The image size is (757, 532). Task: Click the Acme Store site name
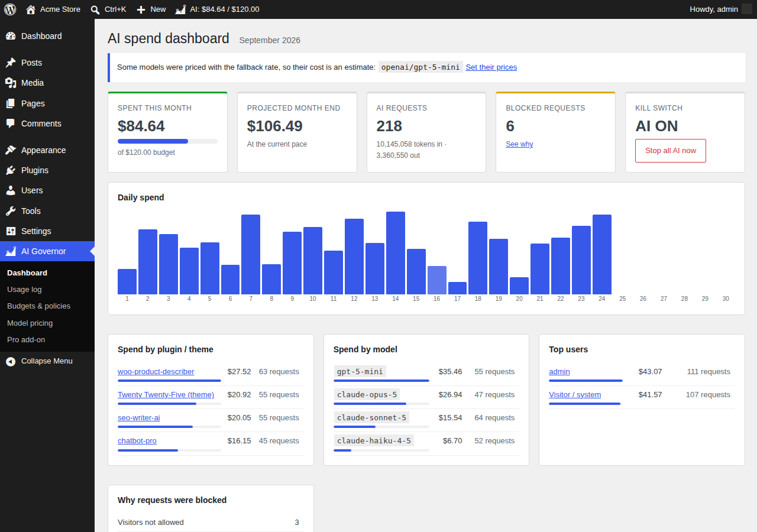point(60,9)
